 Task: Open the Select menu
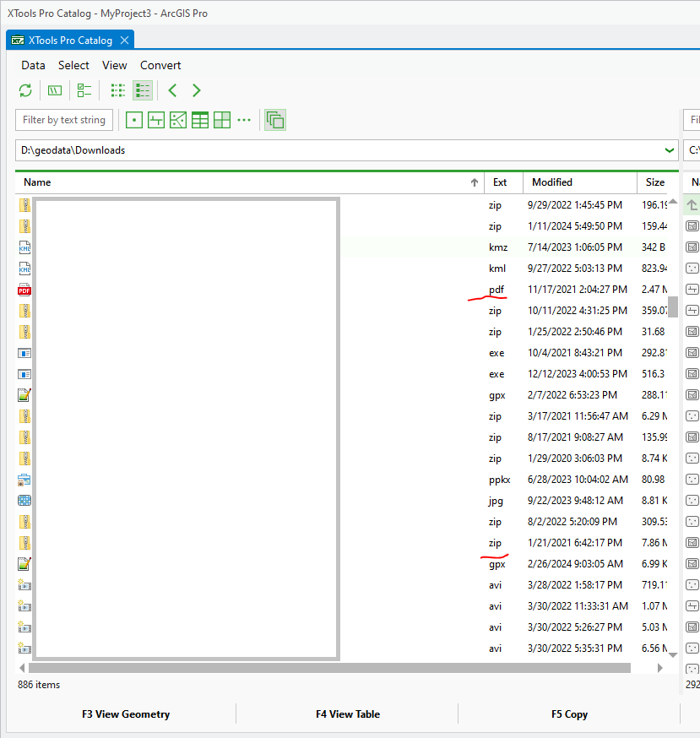click(x=73, y=65)
